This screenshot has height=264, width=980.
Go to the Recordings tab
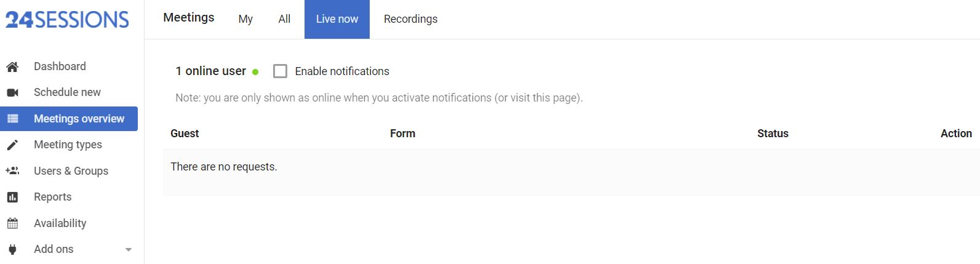coord(410,19)
